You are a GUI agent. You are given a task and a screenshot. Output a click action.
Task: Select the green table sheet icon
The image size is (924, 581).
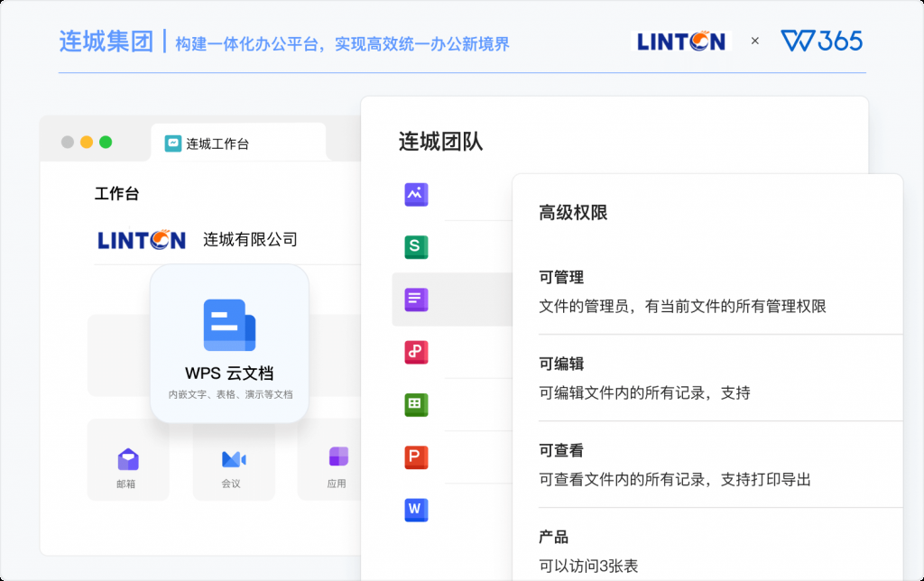[x=416, y=404]
